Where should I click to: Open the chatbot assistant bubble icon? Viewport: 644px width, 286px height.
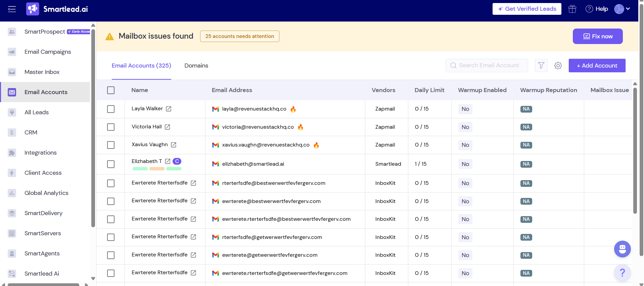click(x=622, y=249)
